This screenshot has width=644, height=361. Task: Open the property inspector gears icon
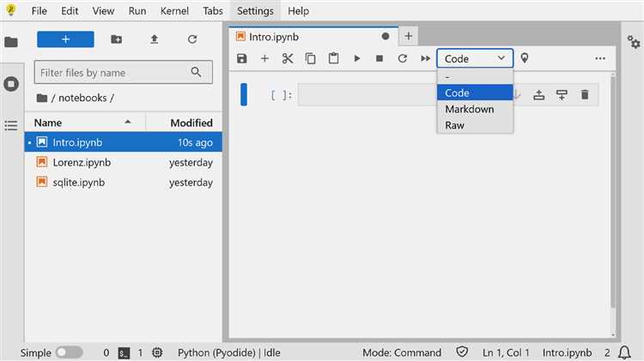[x=634, y=42]
